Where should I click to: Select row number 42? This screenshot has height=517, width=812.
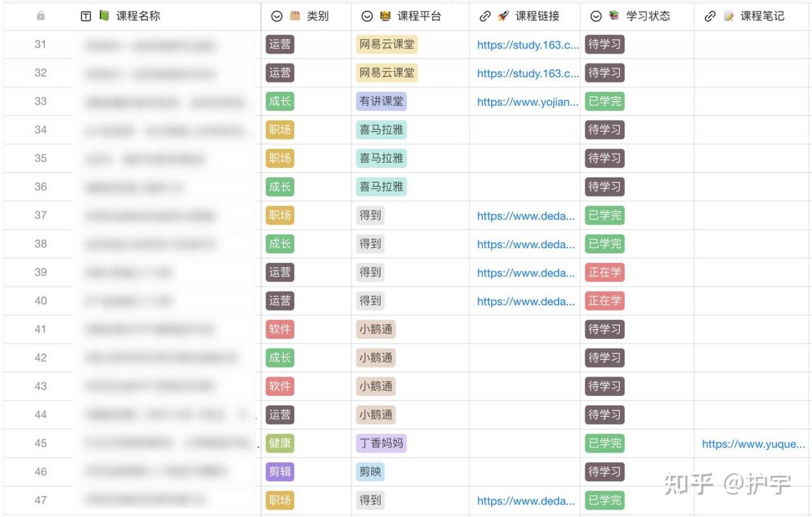(x=41, y=358)
